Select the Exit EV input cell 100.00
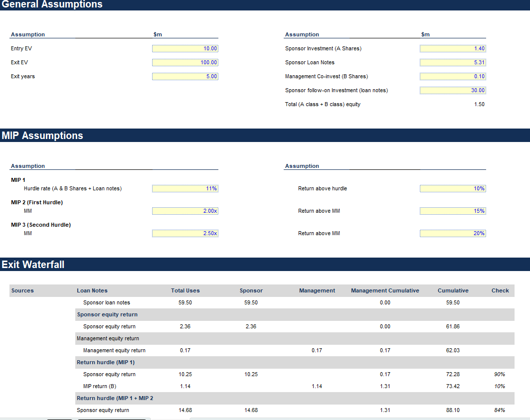 tap(185, 62)
